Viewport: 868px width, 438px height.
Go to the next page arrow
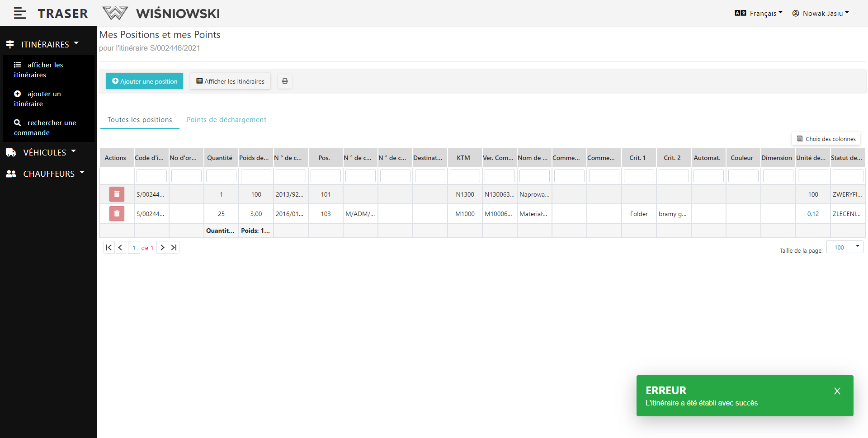click(x=162, y=248)
